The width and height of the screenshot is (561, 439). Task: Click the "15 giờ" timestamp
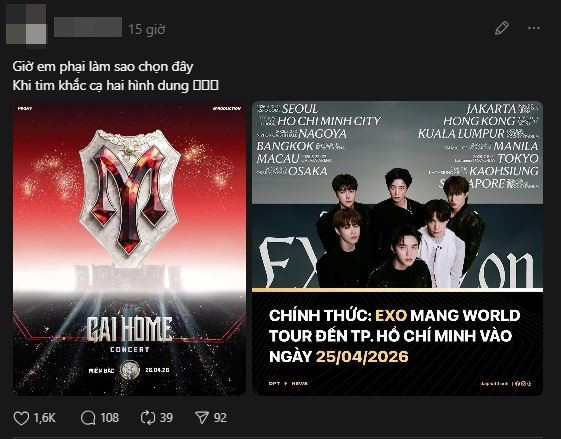point(147,30)
